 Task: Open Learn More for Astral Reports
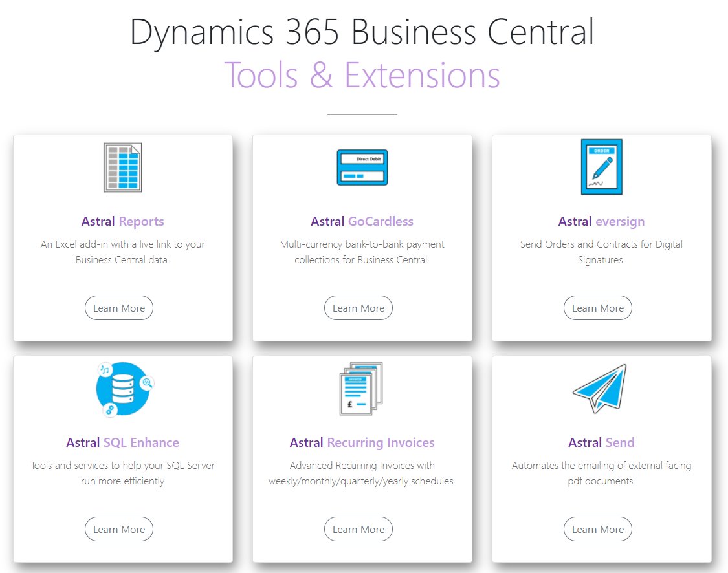point(119,308)
